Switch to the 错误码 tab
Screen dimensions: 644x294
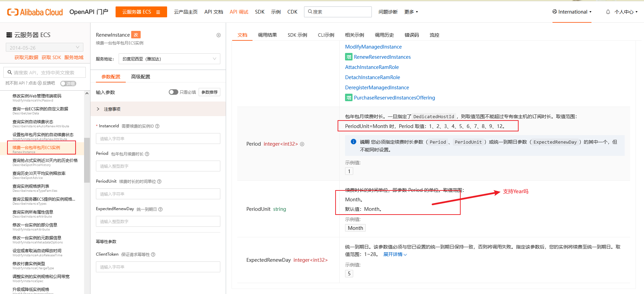(x=412, y=35)
